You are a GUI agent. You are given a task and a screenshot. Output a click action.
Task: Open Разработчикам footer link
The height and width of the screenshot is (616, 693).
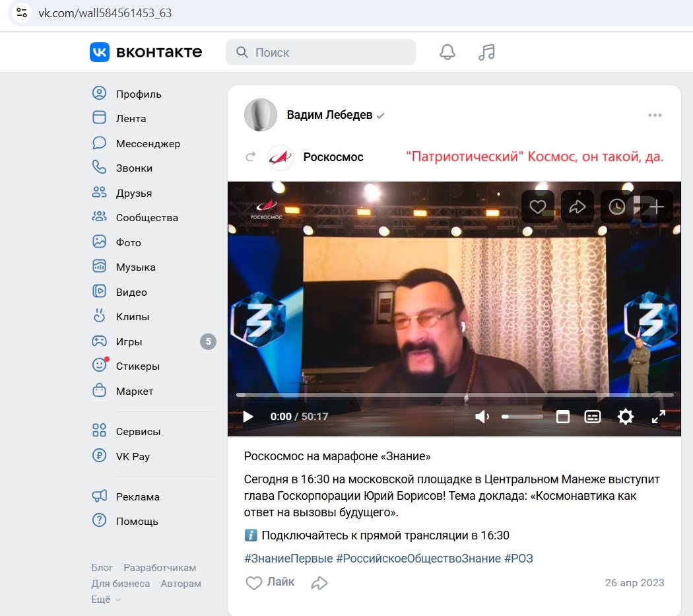pyautogui.click(x=160, y=567)
